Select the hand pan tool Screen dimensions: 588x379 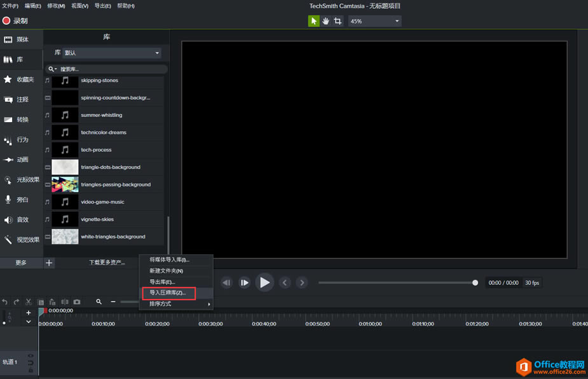[325, 21]
